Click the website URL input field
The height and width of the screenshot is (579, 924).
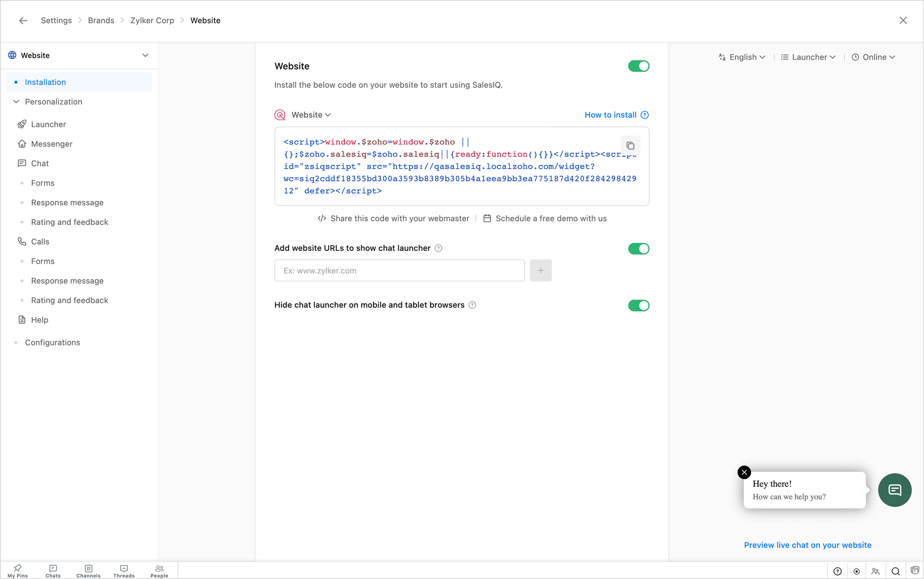(399, 270)
